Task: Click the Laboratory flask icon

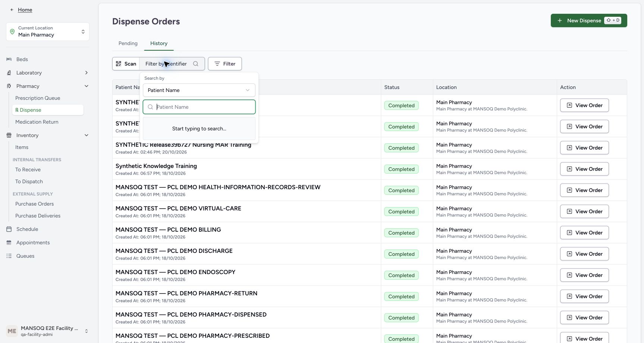Action: pos(9,73)
